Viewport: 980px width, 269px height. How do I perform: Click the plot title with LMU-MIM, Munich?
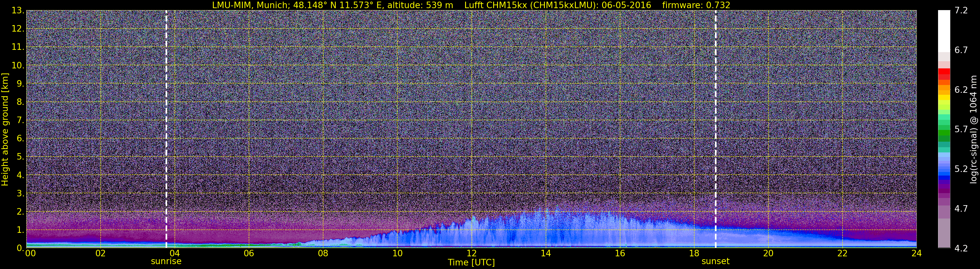(x=471, y=5)
